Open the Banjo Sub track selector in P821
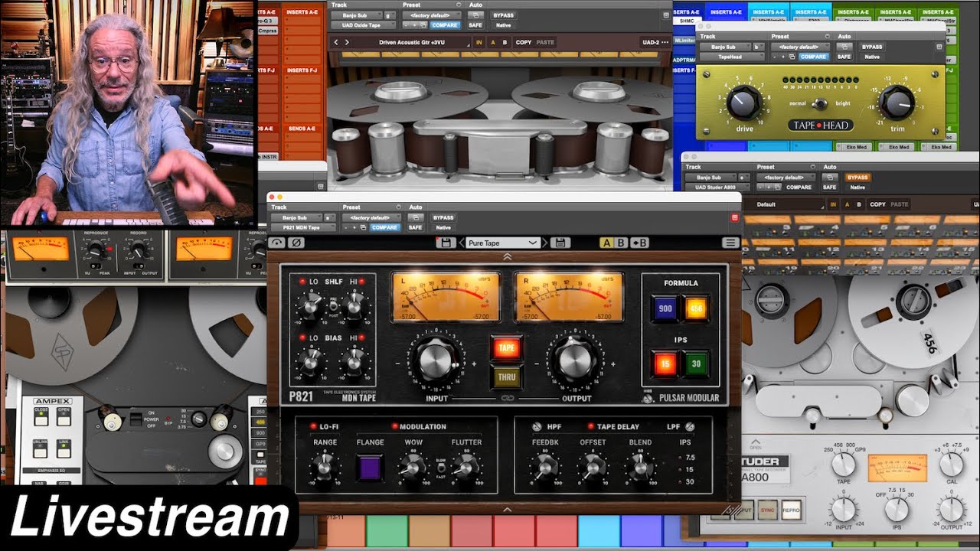 pyautogui.click(x=296, y=217)
